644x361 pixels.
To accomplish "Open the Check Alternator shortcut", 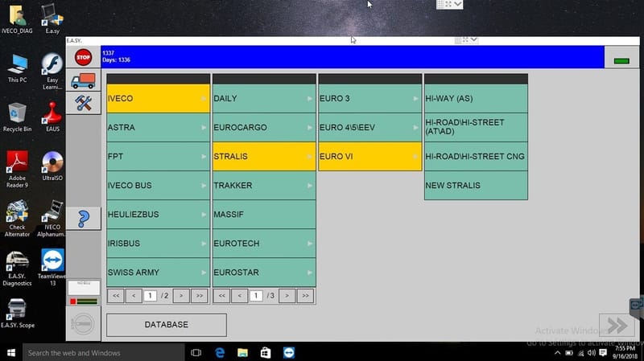I will pyautogui.click(x=17, y=218).
